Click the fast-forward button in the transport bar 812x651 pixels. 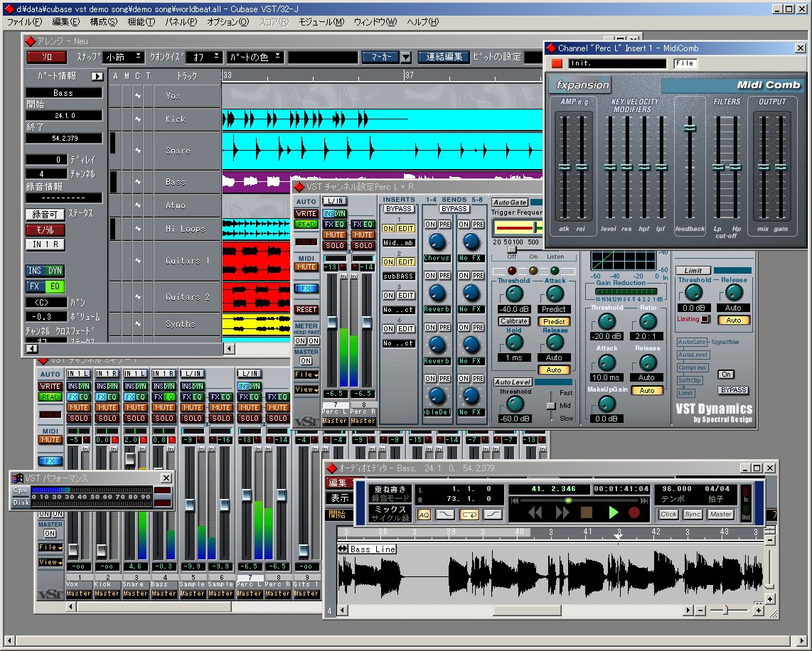pos(562,513)
